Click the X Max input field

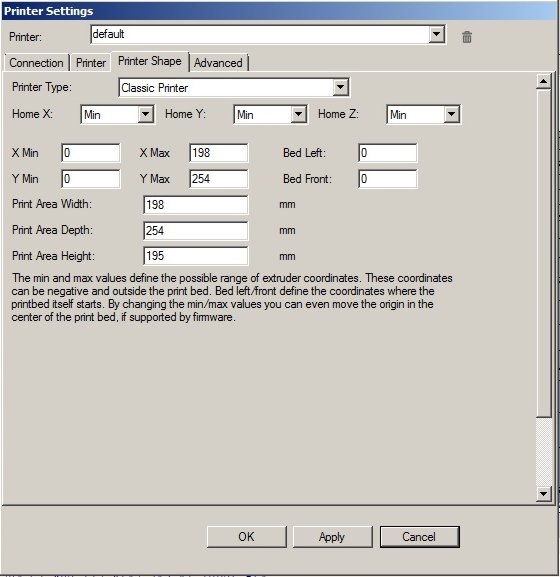pos(219,153)
